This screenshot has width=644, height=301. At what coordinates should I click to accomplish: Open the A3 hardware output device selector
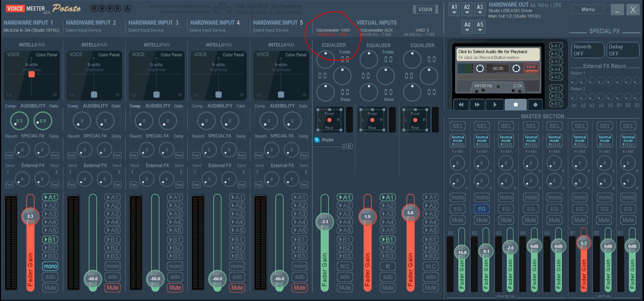click(480, 9)
